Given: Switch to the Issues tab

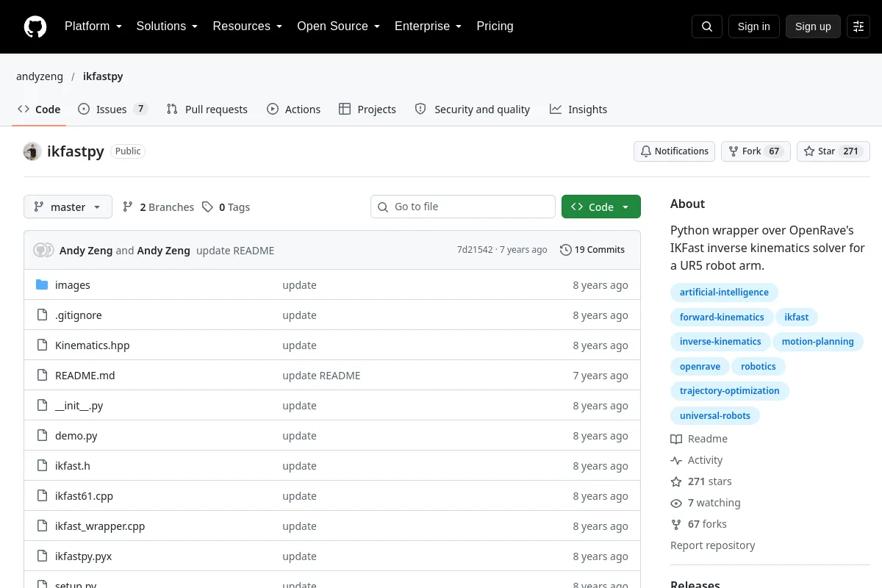Looking at the screenshot, I should tap(112, 110).
